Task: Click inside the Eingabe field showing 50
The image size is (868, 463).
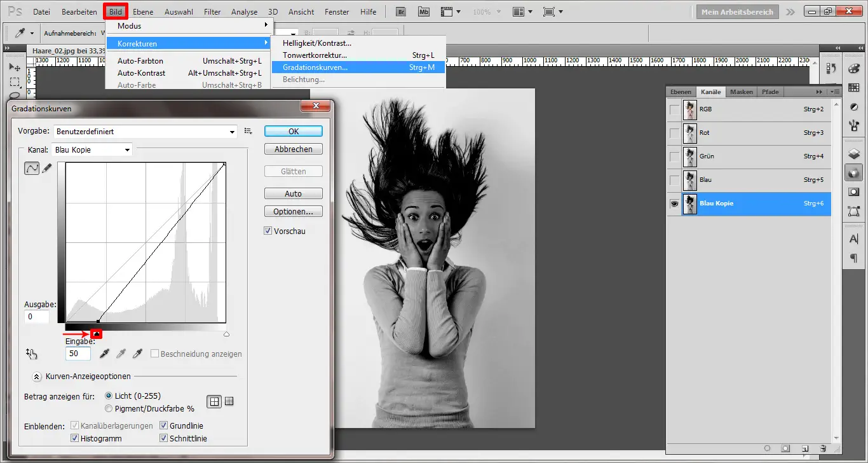Action: pyautogui.click(x=77, y=354)
